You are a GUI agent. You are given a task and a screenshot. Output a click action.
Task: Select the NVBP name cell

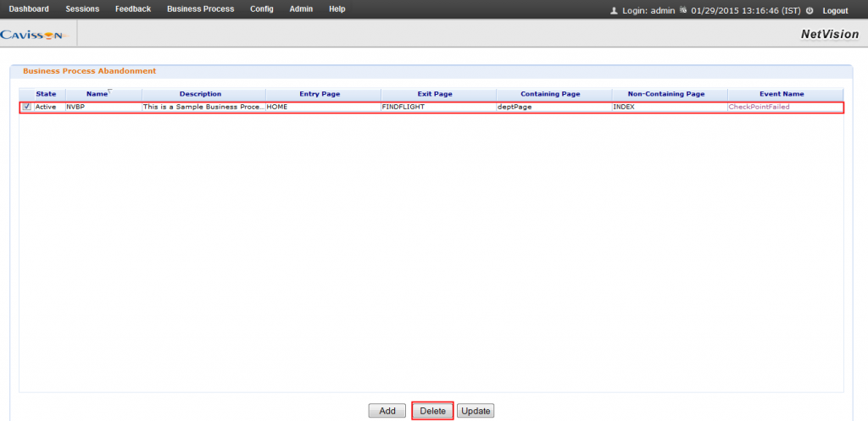point(103,107)
